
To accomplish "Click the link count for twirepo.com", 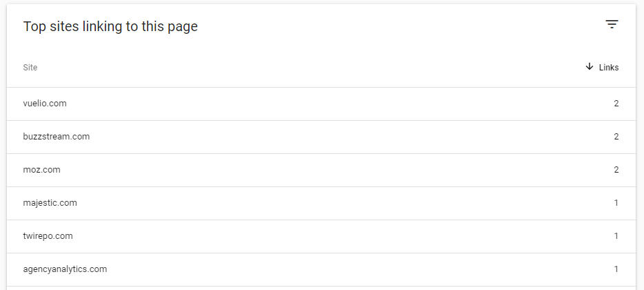I will pyautogui.click(x=616, y=236).
